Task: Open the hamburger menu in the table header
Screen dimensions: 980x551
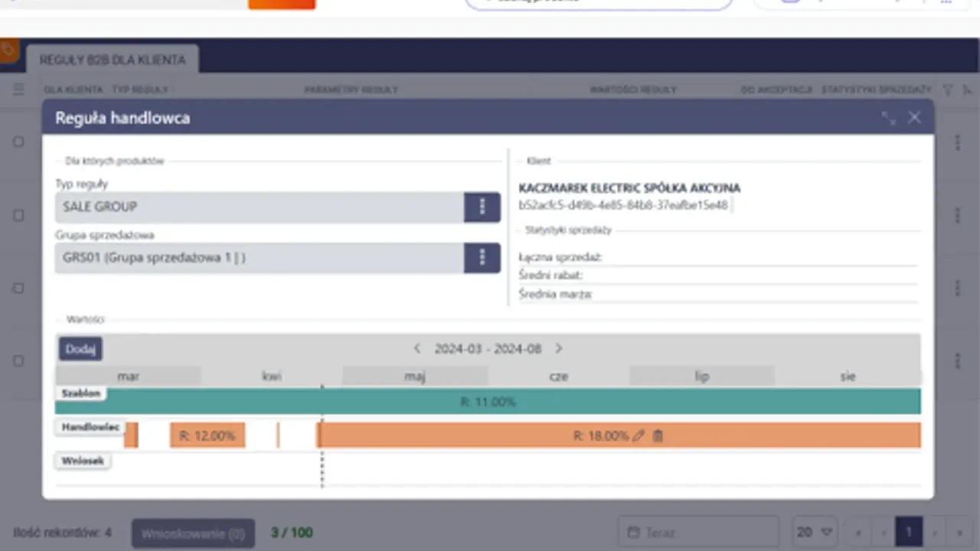Action: click(19, 90)
